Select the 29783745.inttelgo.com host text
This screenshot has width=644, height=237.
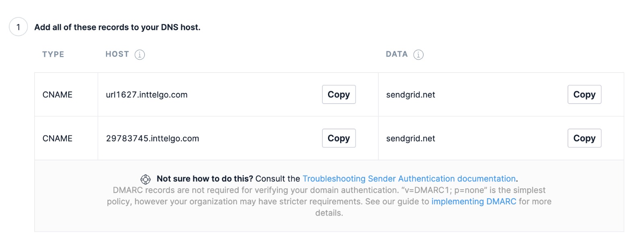(x=153, y=139)
